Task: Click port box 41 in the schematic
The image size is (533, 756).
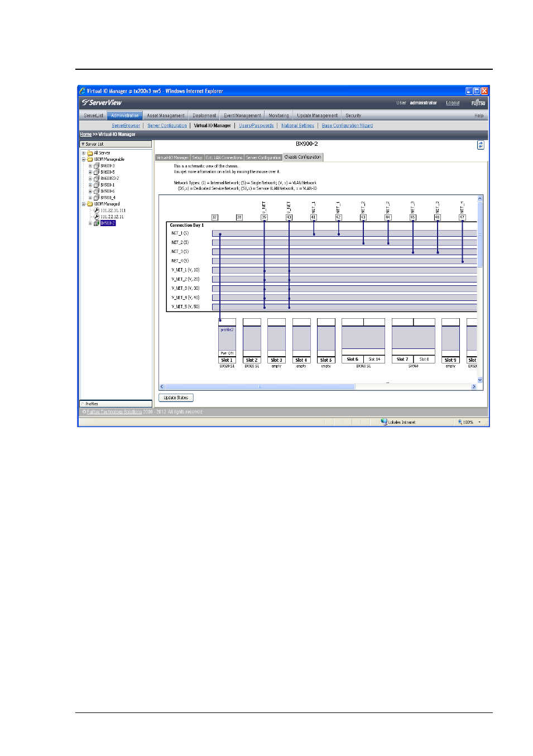Action: click(x=313, y=217)
